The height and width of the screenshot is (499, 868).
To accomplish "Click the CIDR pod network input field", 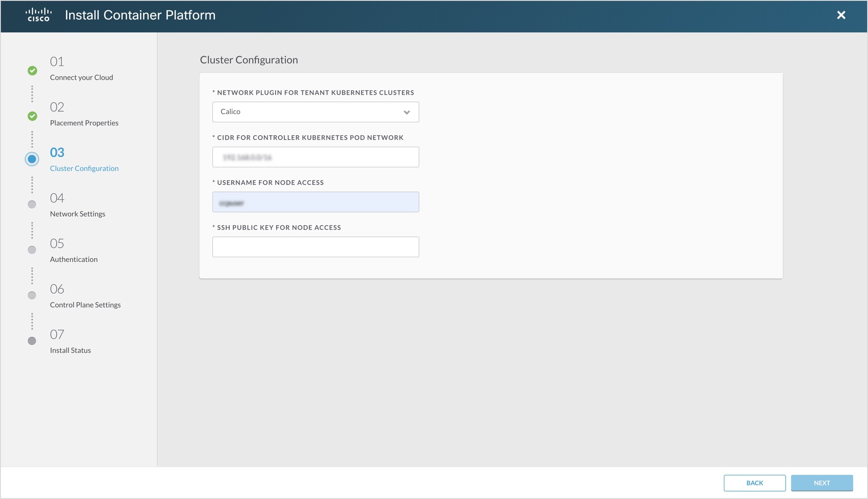I will click(x=315, y=157).
